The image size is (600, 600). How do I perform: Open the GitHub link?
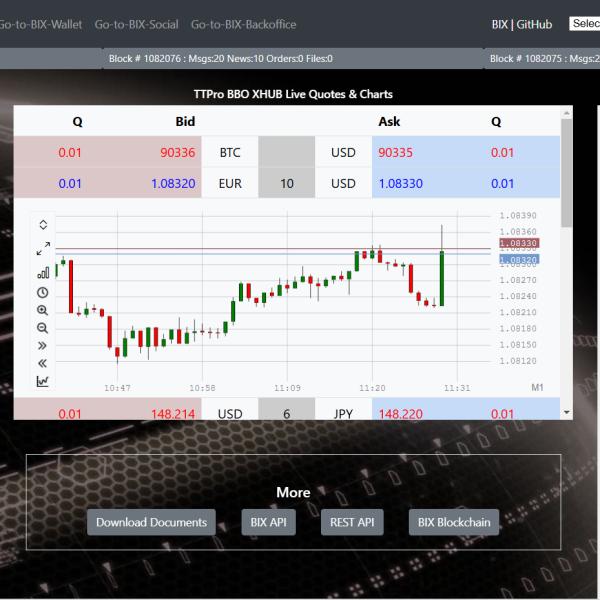534,24
